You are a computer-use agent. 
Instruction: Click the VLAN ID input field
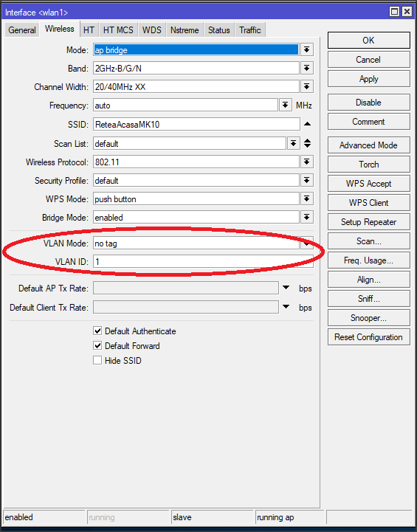(x=203, y=262)
